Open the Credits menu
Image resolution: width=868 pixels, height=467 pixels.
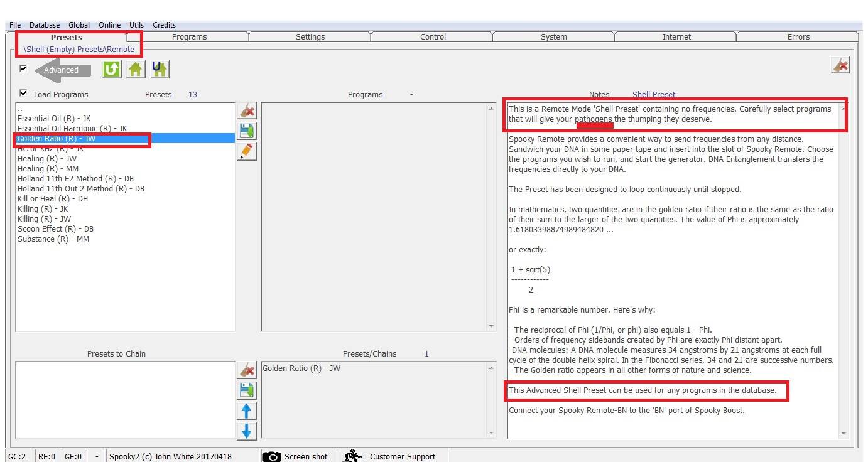point(164,25)
